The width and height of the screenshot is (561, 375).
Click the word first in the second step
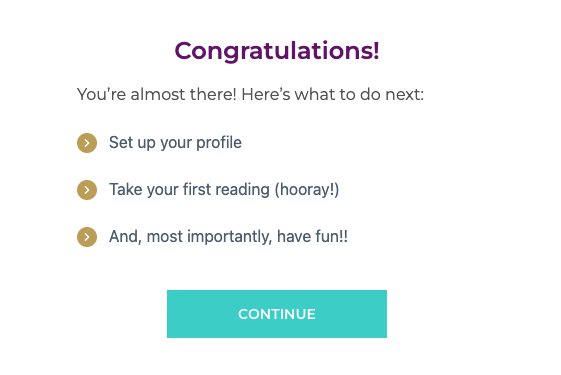(x=196, y=189)
